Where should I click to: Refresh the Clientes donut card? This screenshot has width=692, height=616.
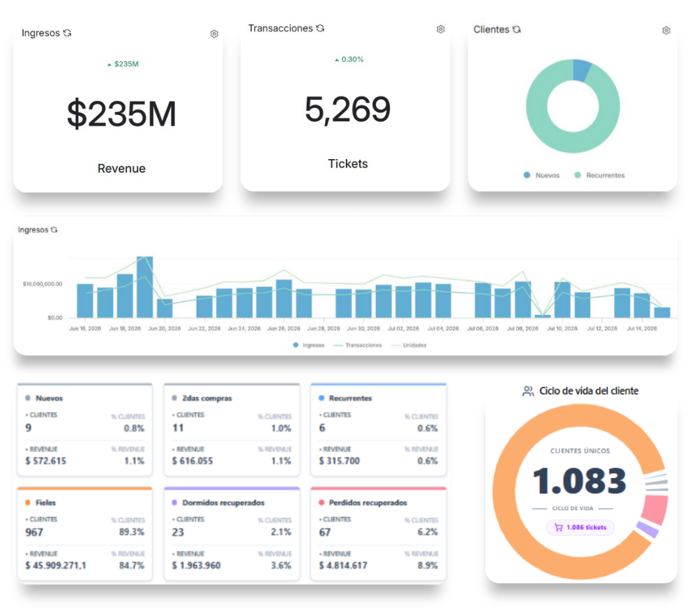coord(517,29)
